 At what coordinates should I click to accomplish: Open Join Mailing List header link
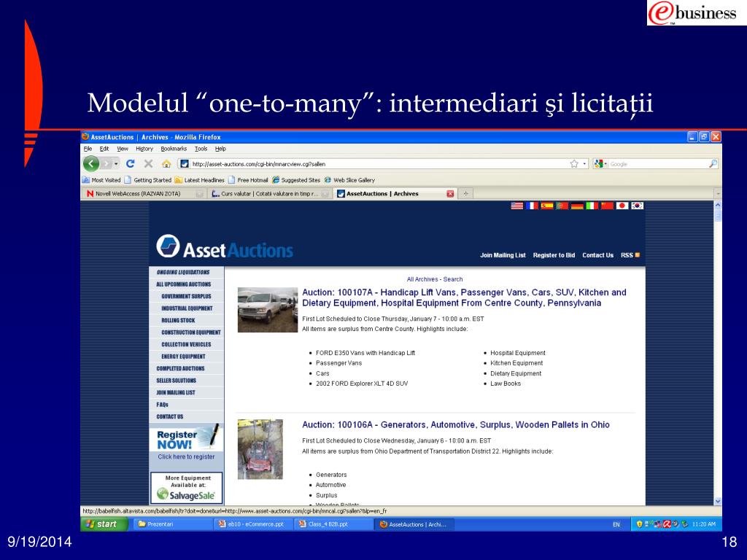coord(503,255)
